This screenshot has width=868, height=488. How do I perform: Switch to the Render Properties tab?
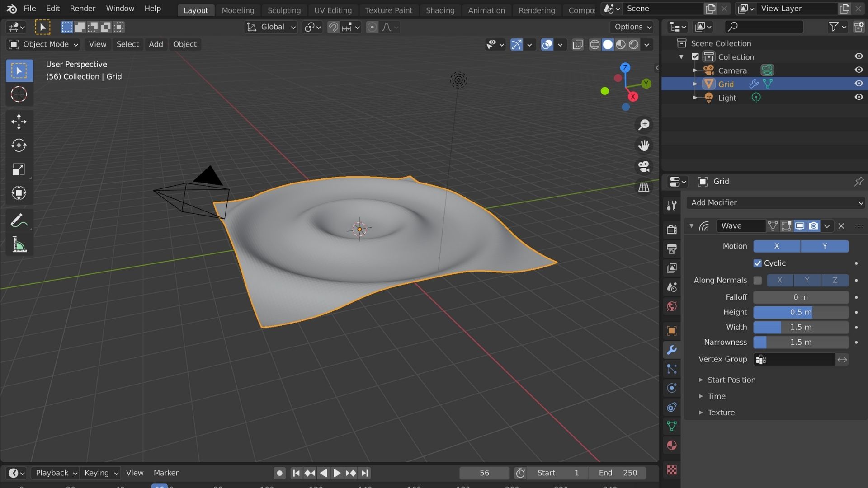coord(671,229)
